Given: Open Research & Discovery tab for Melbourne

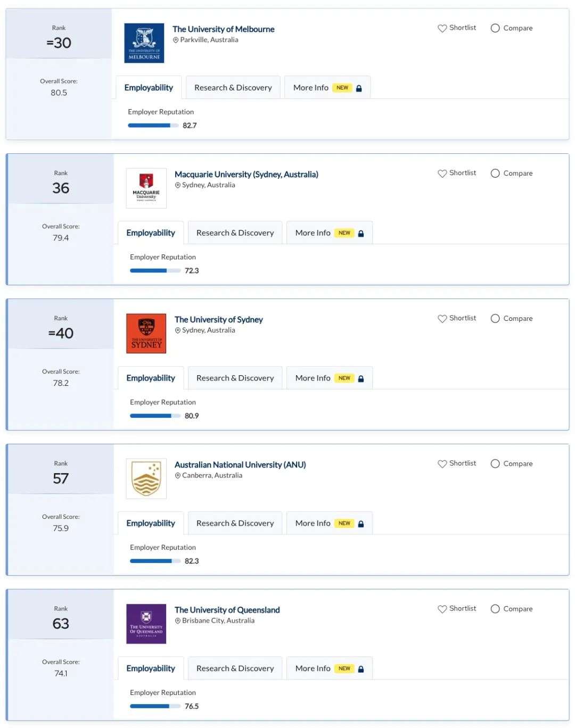Looking at the screenshot, I should (233, 88).
